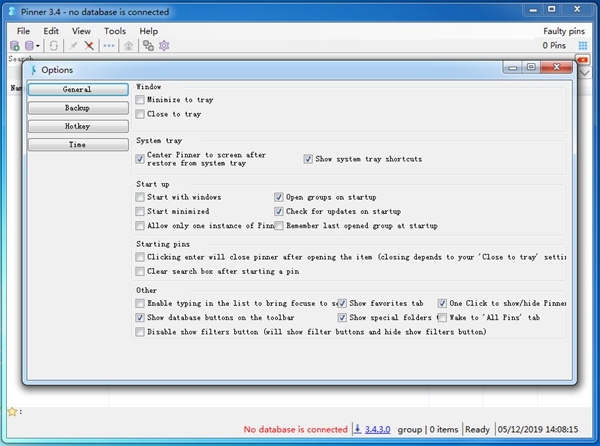Toggle Clicking enter will close pinner checkbox
Viewport: 600px width, 446px height.
140,257
